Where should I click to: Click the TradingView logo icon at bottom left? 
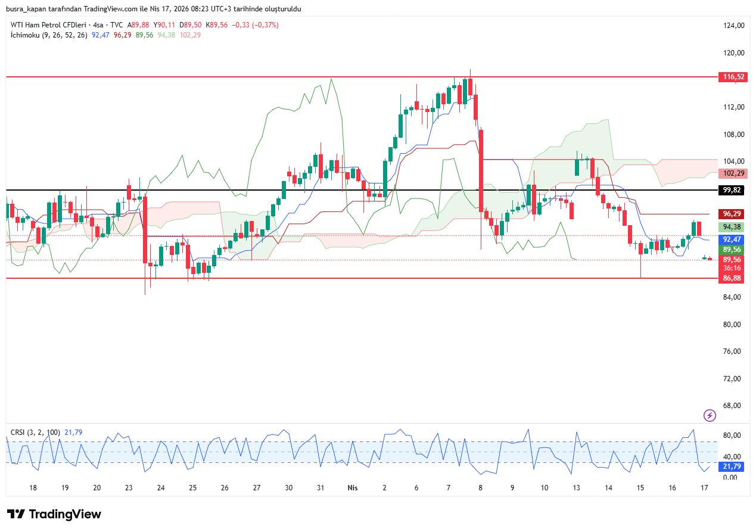click(16, 514)
